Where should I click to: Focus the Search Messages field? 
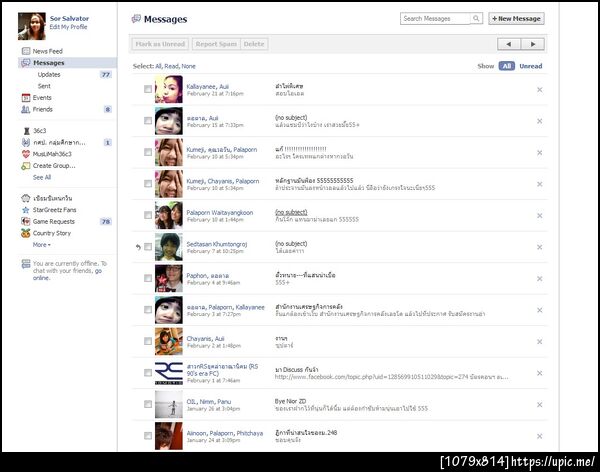(x=435, y=18)
